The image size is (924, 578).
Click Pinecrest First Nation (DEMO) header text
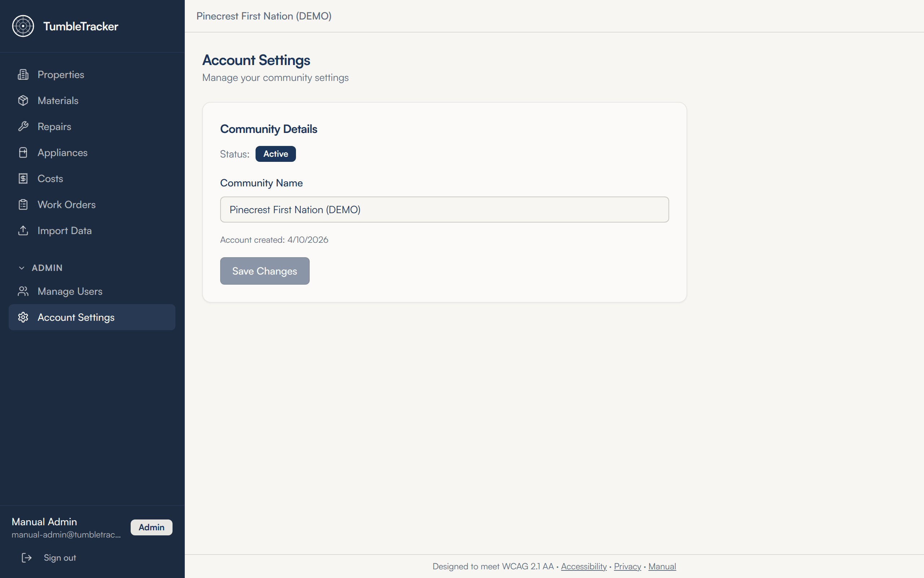pyautogui.click(x=264, y=16)
